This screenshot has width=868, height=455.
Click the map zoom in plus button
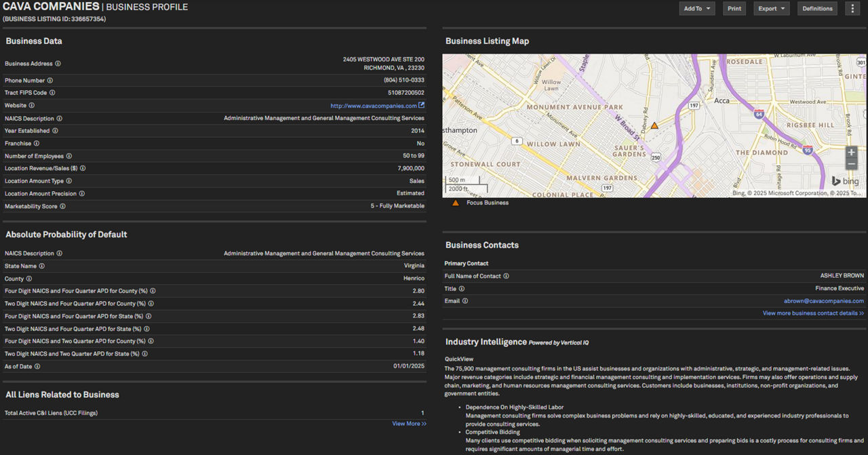(851, 152)
